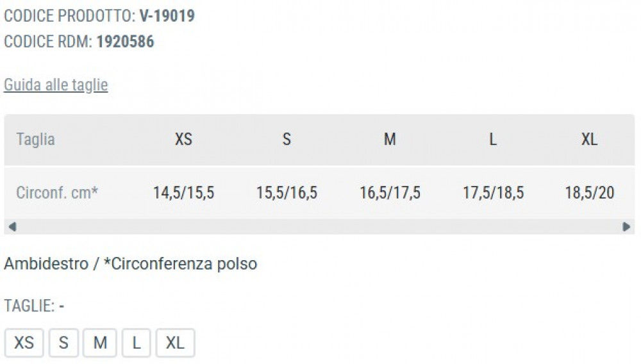641x364 pixels.
Task: Click the 18,5/20 circumference cell
Action: [x=589, y=193]
